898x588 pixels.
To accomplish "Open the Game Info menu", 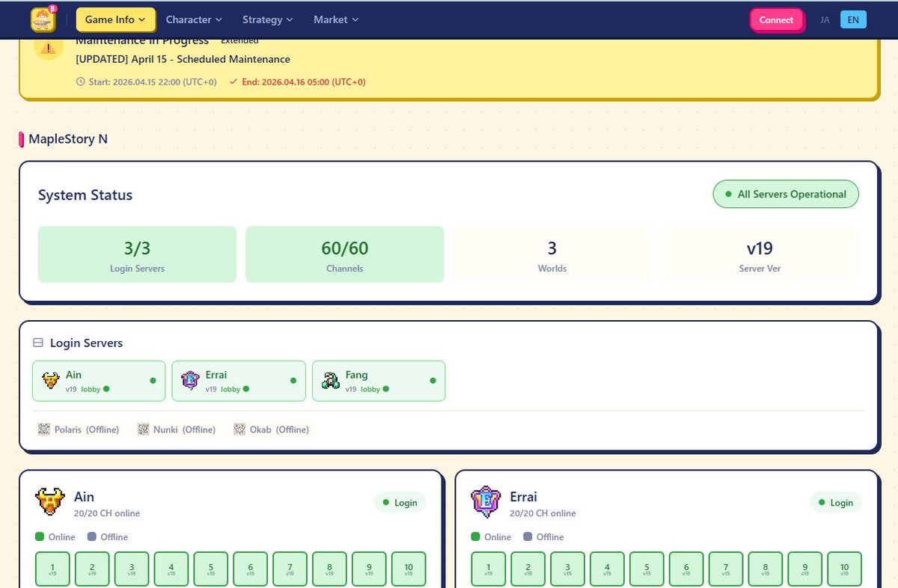I will [x=116, y=19].
